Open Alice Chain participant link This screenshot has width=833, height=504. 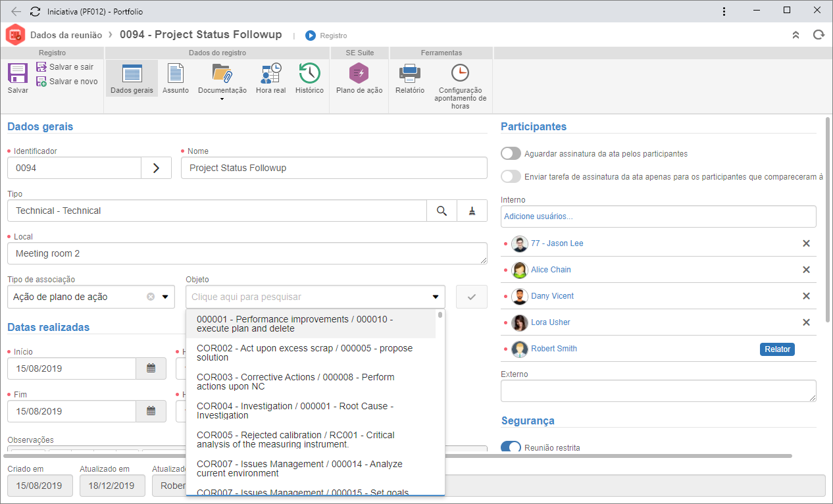tap(551, 270)
